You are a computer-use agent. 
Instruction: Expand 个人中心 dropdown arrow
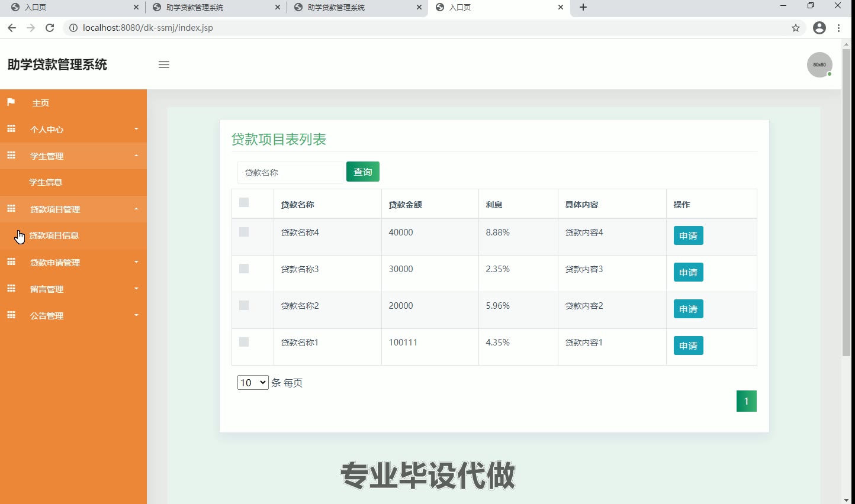point(136,129)
